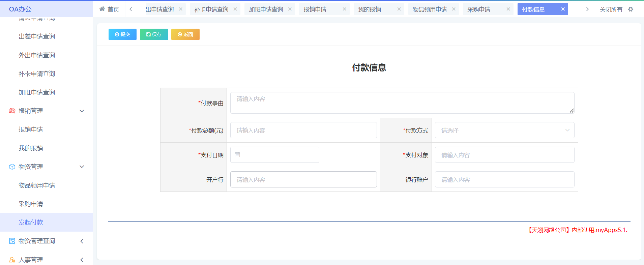Open the calendar icon in 支付日期 field
644x265 pixels.
237,155
